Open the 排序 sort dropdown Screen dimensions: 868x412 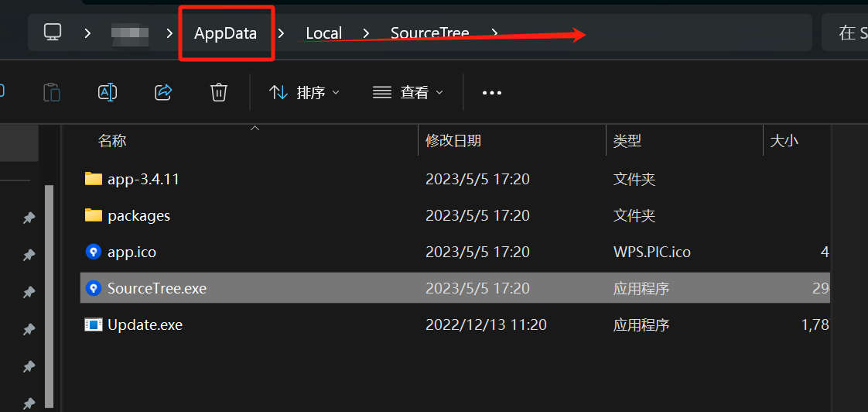305,92
